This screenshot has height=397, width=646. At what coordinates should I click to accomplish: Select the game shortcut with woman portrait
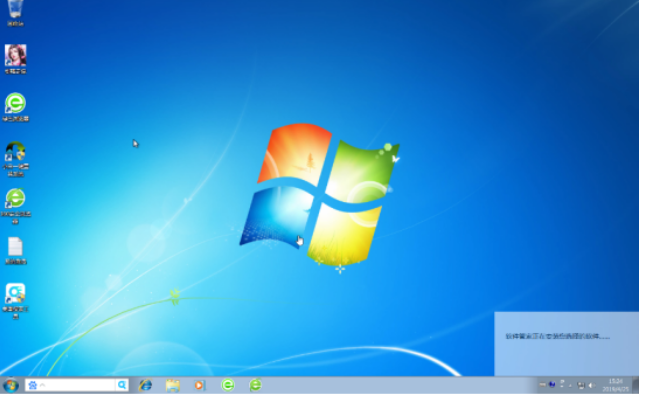(x=16, y=59)
